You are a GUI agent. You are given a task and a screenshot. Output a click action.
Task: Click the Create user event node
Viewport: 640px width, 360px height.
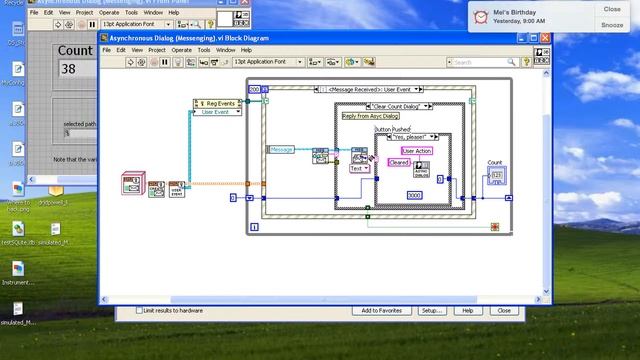pos(156,189)
